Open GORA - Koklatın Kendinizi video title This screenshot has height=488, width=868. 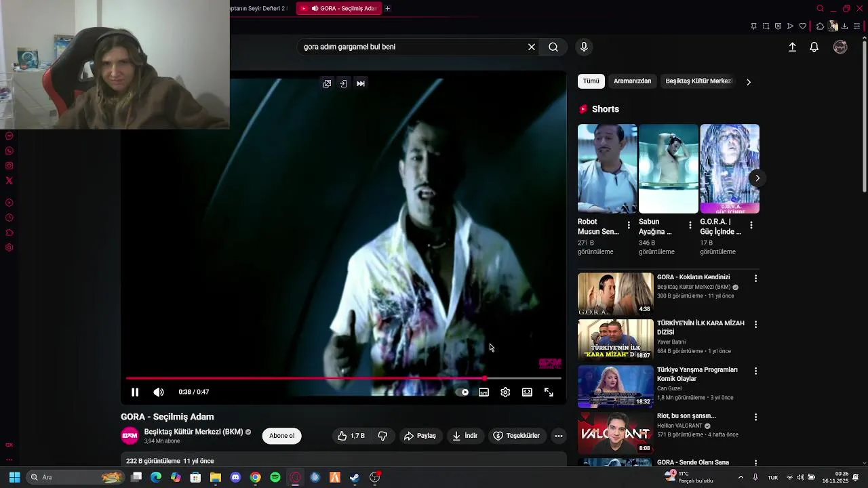coord(693,277)
